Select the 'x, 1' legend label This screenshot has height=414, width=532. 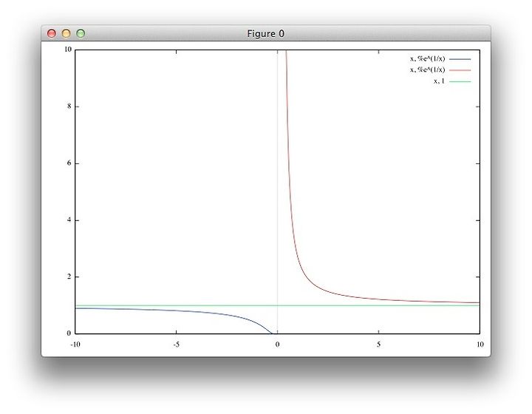(439, 81)
